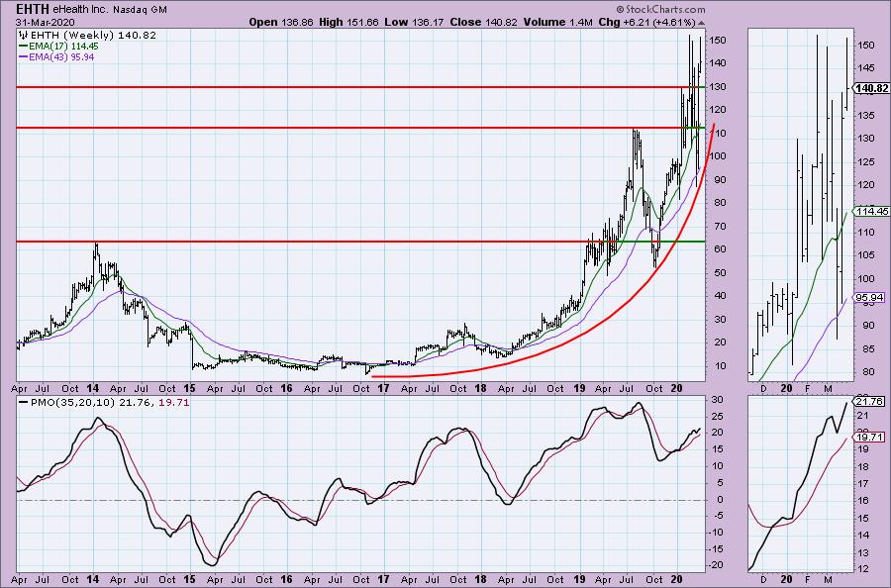Screen dimensions: 891x588
Task: Click year 19 label beneath the PMO panel
Action: point(578,579)
